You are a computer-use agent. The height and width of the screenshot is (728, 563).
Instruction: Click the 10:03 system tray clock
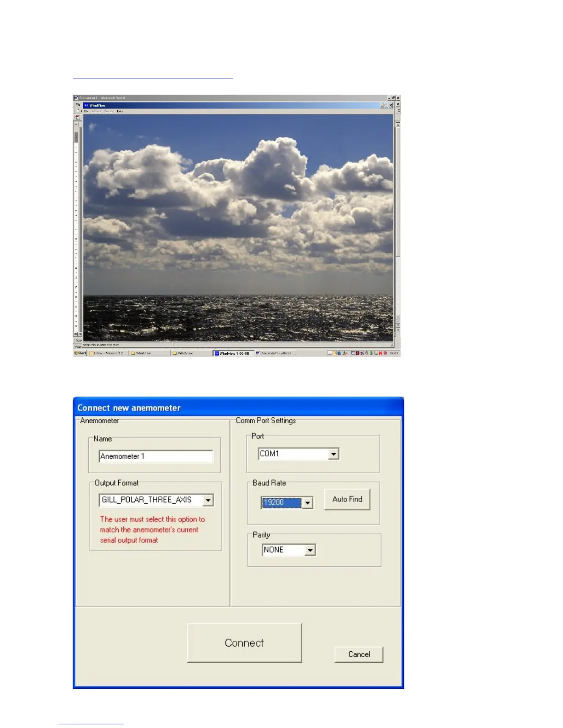coord(394,353)
